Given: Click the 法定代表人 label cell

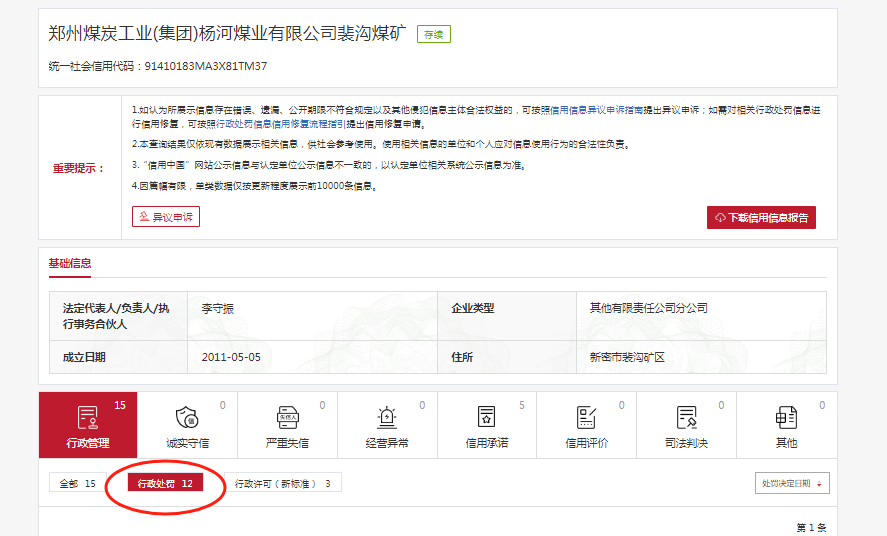Looking at the screenshot, I should [118, 316].
